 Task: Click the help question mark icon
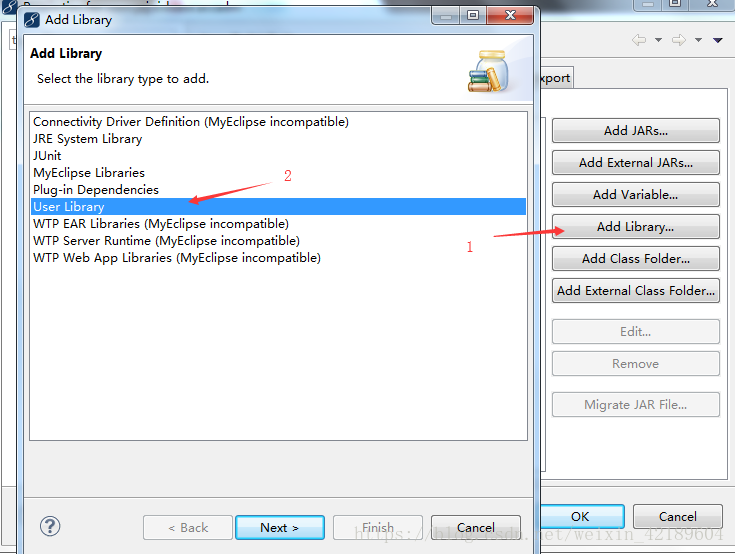(x=50, y=526)
